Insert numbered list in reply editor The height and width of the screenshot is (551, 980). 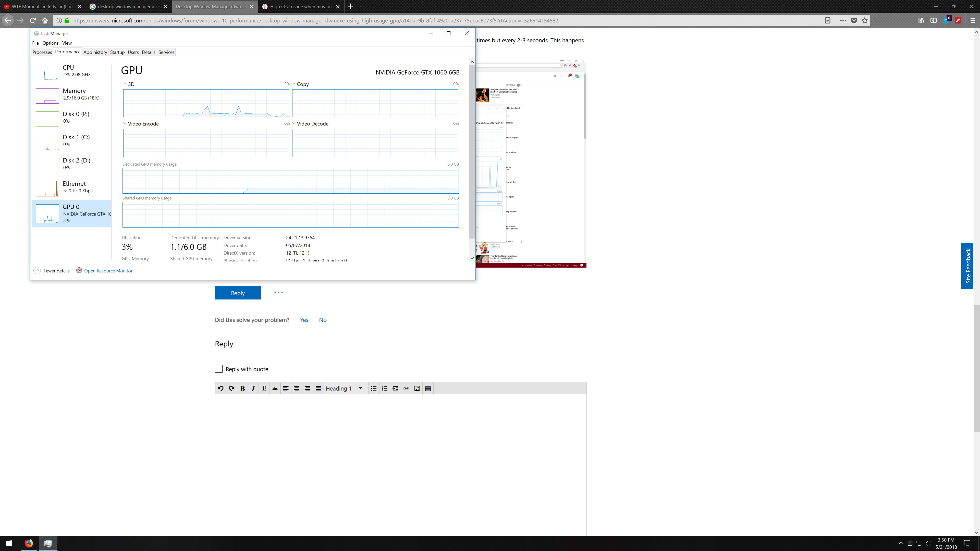pos(385,388)
